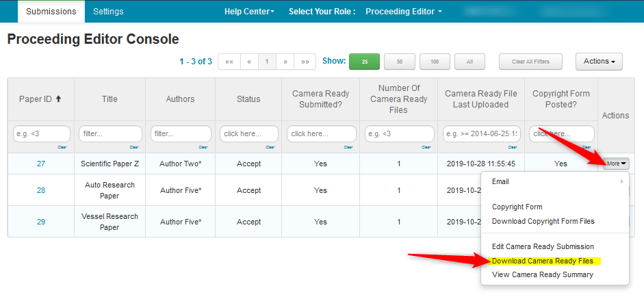The width and height of the screenshot is (644, 297).
Task: Jump to last page using »» button
Action: [x=305, y=62]
